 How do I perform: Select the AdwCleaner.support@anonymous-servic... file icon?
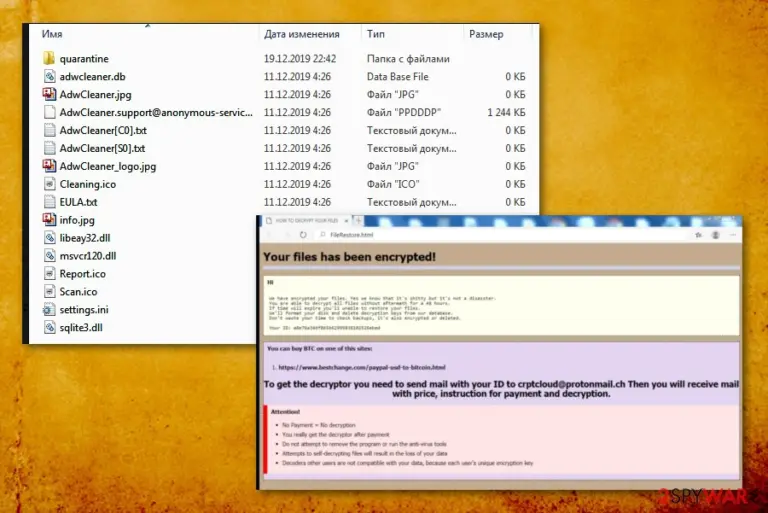pyautogui.click(x=49, y=112)
